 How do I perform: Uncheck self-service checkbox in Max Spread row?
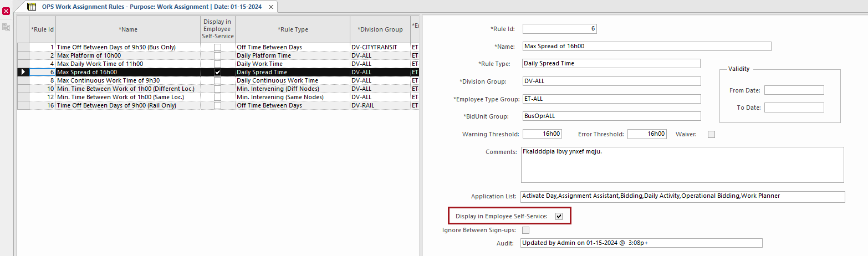point(217,72)
